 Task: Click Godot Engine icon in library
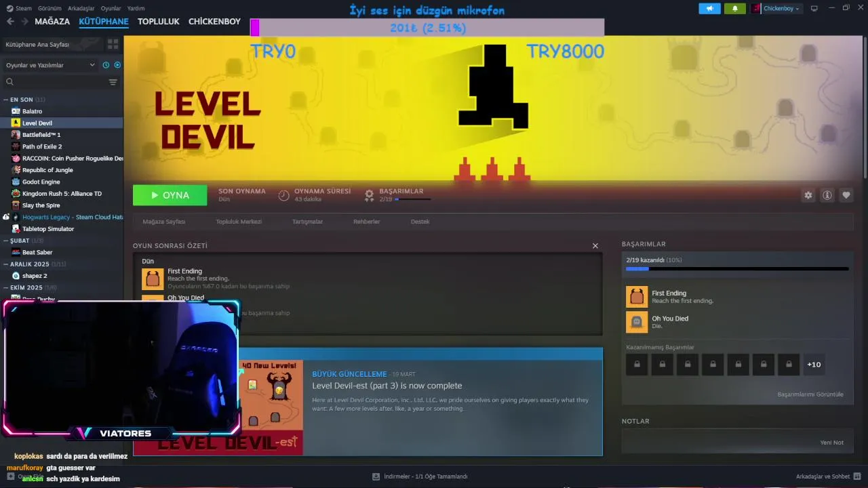[16, 182]
